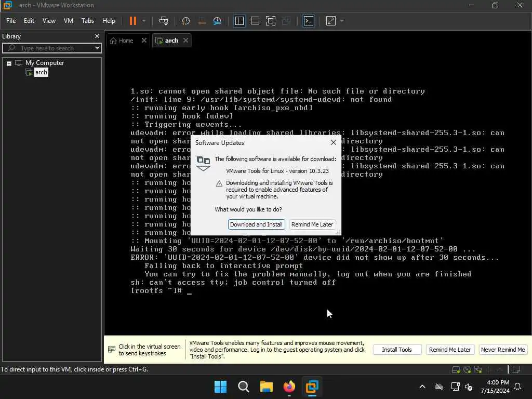Open the clock and date panel
This screenshot has height=399, width=532.
pos(495,387)
